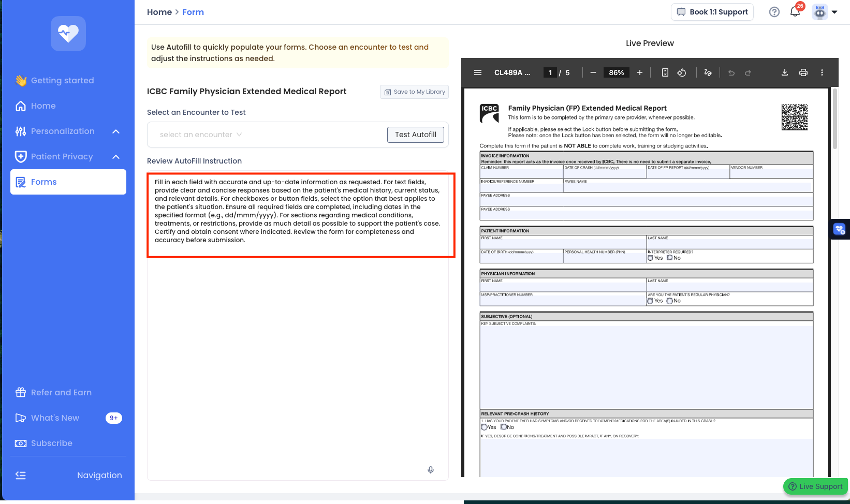This screenshot has width=850, height=504.
Task: Click the PDF undo icon
Action: pyautogui.click(x=731, y=72)
